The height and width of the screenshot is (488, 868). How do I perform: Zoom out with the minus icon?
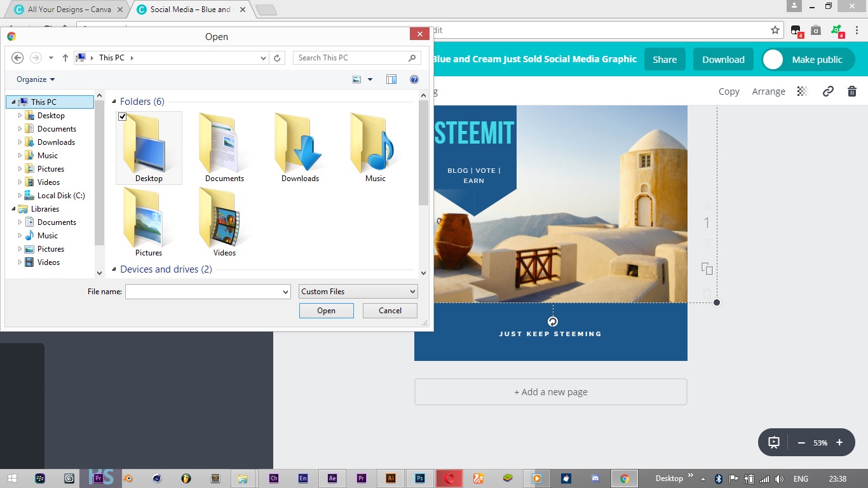801,442
